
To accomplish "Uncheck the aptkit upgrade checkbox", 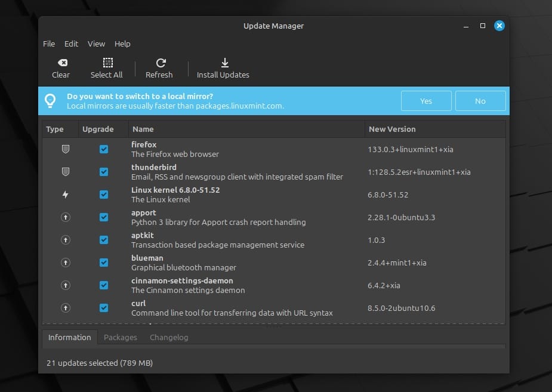I will (104, 240).
